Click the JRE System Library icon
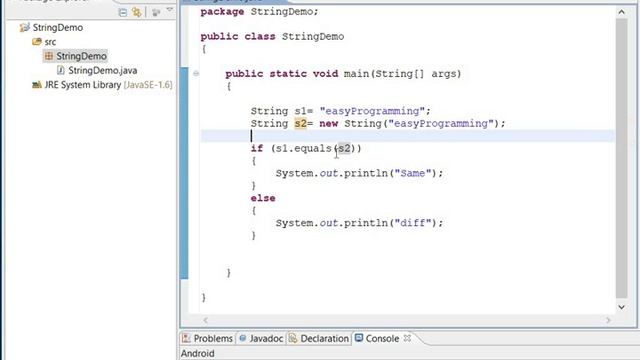Image resolution: width=640 pixels, height=360 pixels. click(37, 84)
